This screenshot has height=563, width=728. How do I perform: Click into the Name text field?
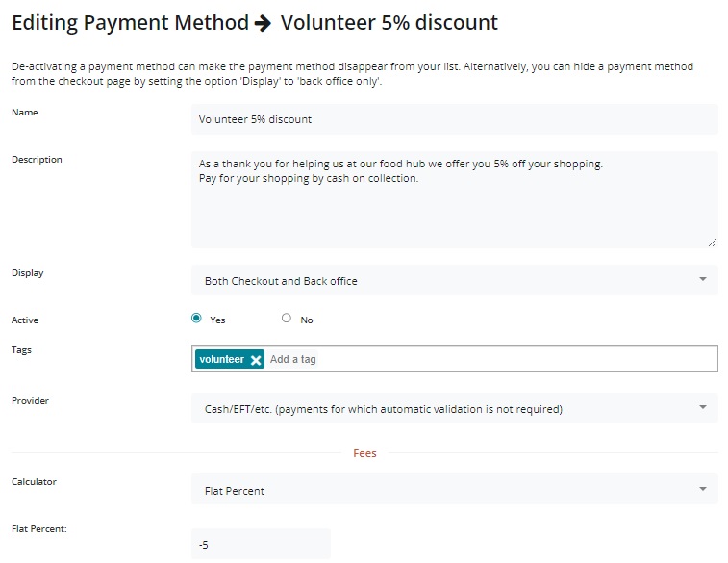tap(454, 119)
